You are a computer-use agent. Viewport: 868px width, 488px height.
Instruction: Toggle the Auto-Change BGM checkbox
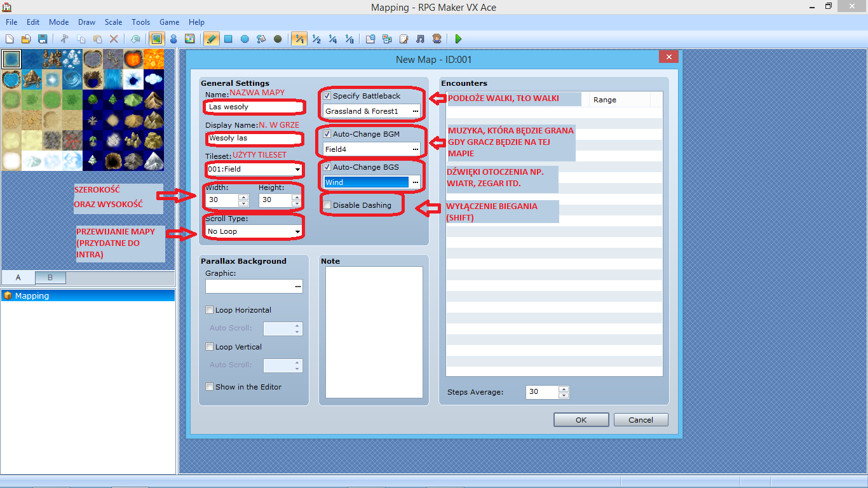tap(327, 134)
